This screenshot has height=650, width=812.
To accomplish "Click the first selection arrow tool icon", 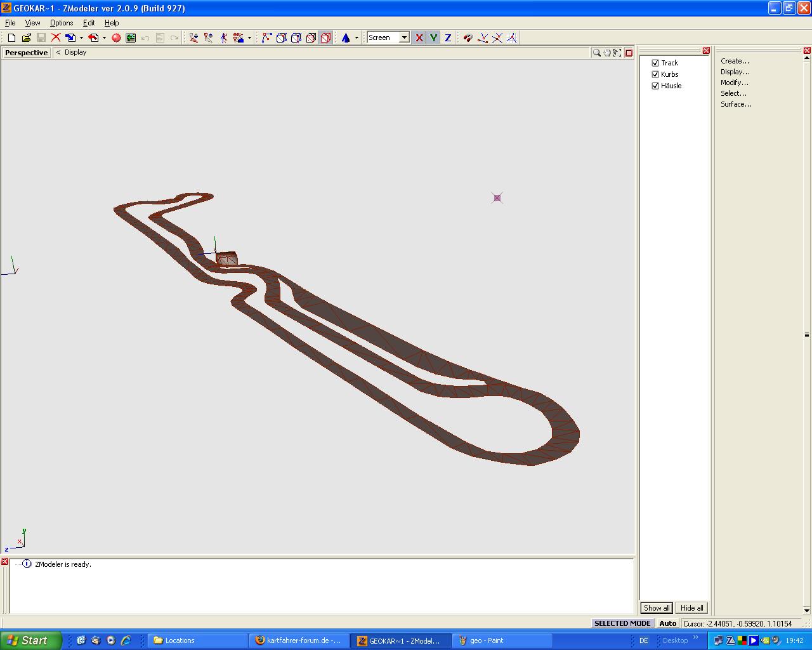I will coord(194,38).
